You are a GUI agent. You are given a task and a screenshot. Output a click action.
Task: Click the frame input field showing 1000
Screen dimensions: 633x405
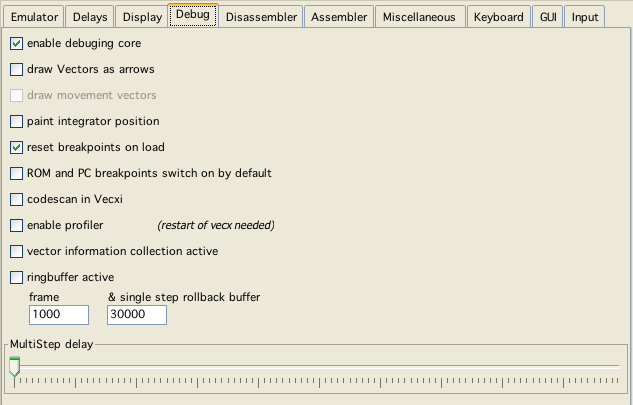point(59,315)
